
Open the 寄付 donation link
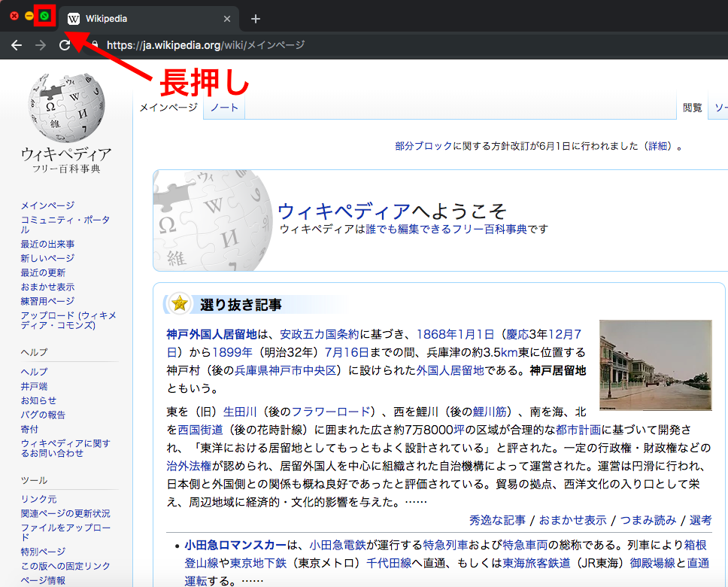coord(29,429)
